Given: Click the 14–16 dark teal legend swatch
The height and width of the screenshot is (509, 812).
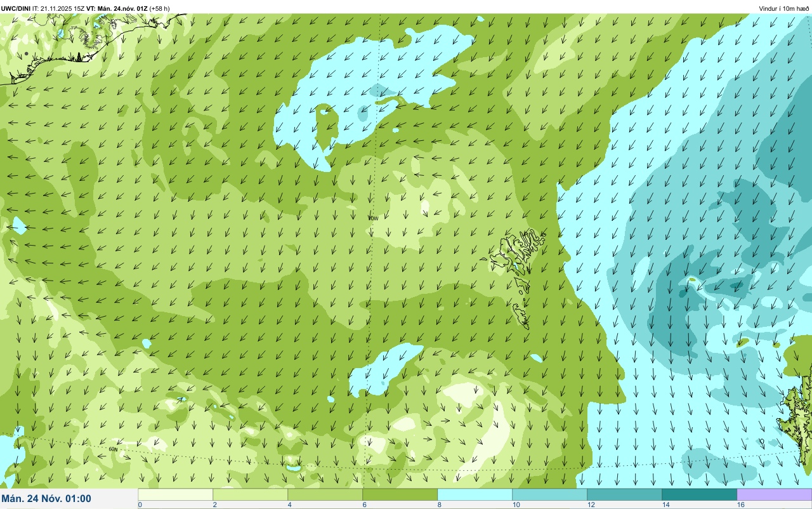Looking at the screenshot, I should coord(700,494).
